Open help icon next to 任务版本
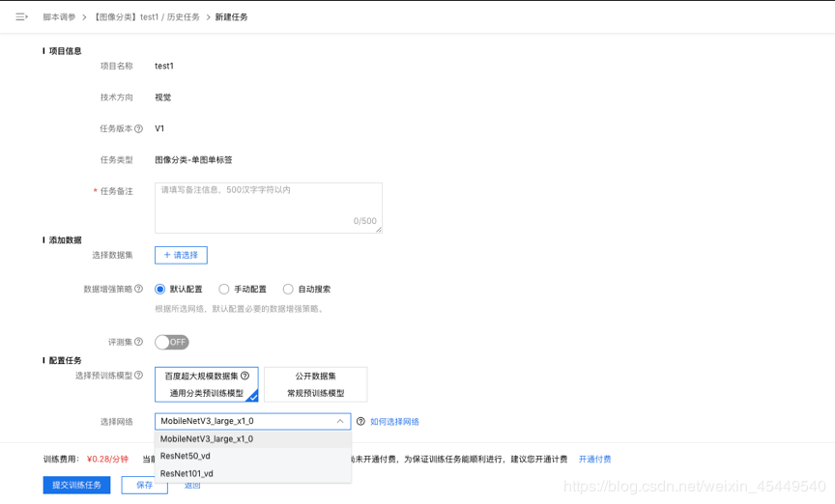 coord(138,128)
